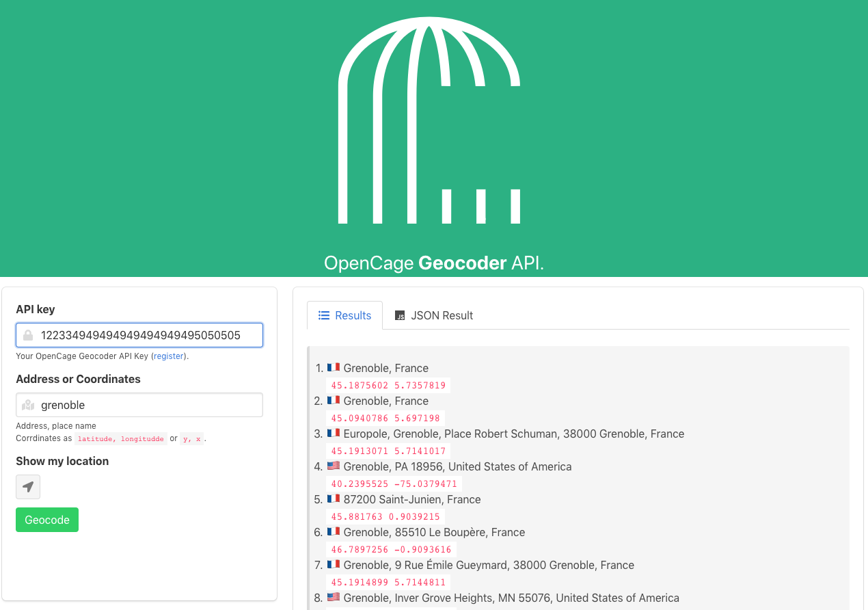Click the list icon on Results tab
This screenshot has width=868, height=610.
click(324, 315)
